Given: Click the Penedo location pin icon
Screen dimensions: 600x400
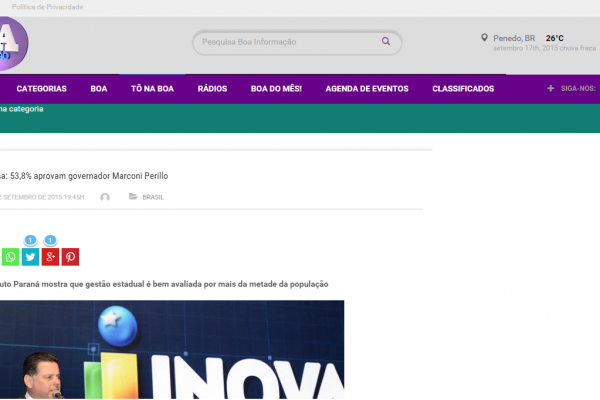Looking at the screenshot, I should coord(484,38).
